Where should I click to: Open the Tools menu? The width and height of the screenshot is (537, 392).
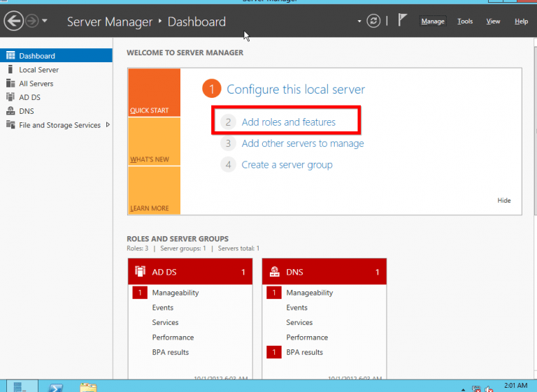[x=465, y=21]
